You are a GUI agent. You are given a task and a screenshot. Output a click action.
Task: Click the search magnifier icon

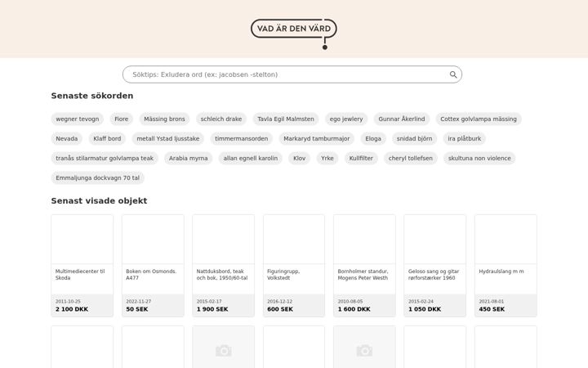click(453, 74)
